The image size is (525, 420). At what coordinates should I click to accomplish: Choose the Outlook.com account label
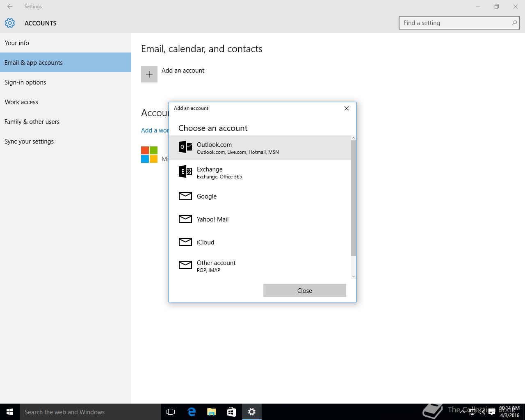click(214, 144)
